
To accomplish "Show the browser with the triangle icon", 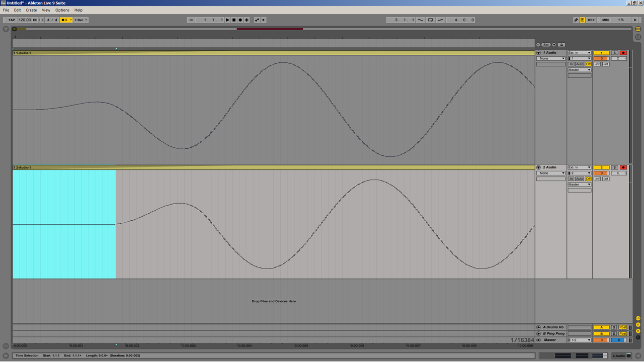I will click(6, 29).
